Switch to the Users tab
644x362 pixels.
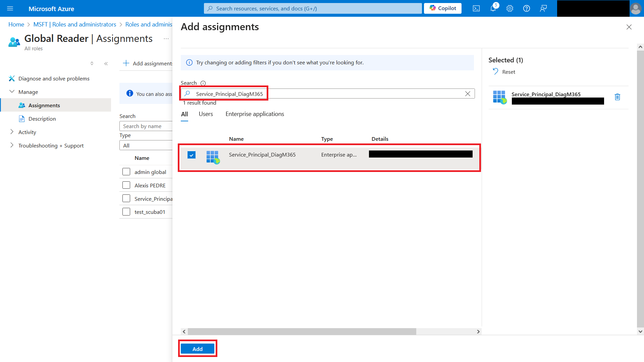pos(206,114)
